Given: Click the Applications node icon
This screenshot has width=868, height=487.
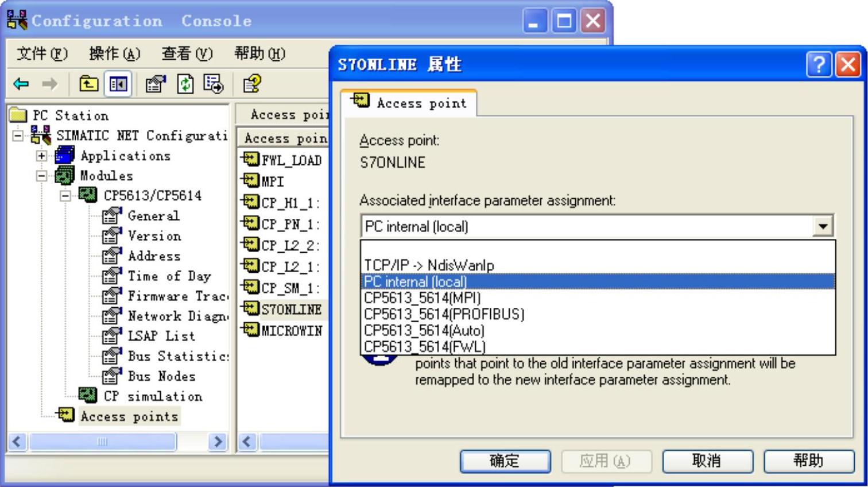Looking at the screenshot, I should [x=64, y=155].
